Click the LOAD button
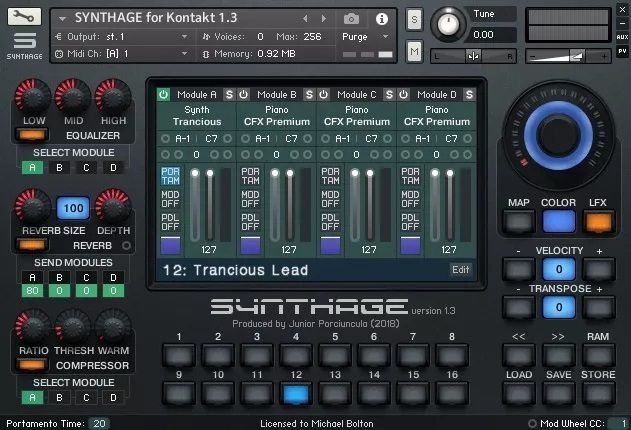The height and width of the screenshot is (430, 631). point(519,393)
